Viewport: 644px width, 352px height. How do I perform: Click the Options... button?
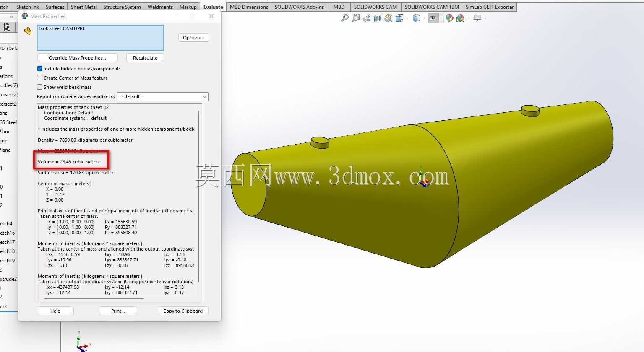(x=193, y=38)
